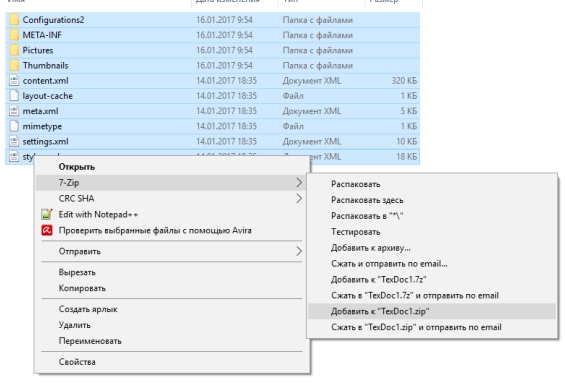The height and width of the screenshot is (387, 565).
Task: Select Распаковать здесь
Action: click(432, 200)
